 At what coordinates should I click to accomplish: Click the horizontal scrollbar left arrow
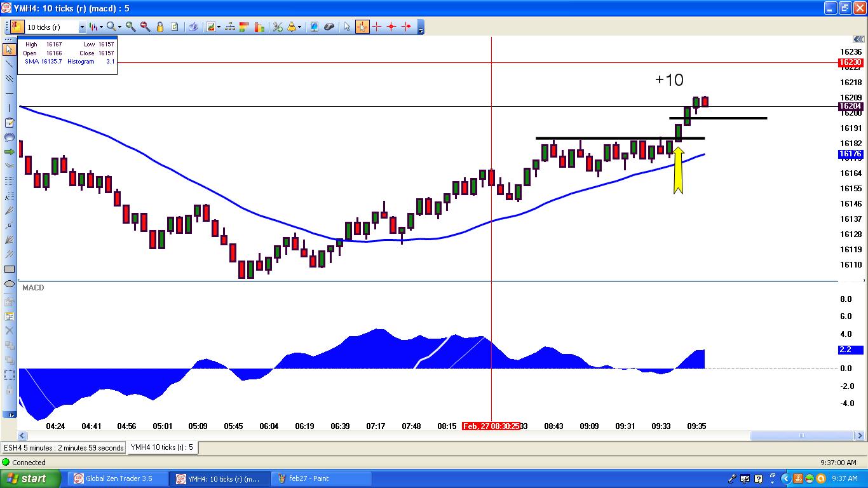click(22, 436)
